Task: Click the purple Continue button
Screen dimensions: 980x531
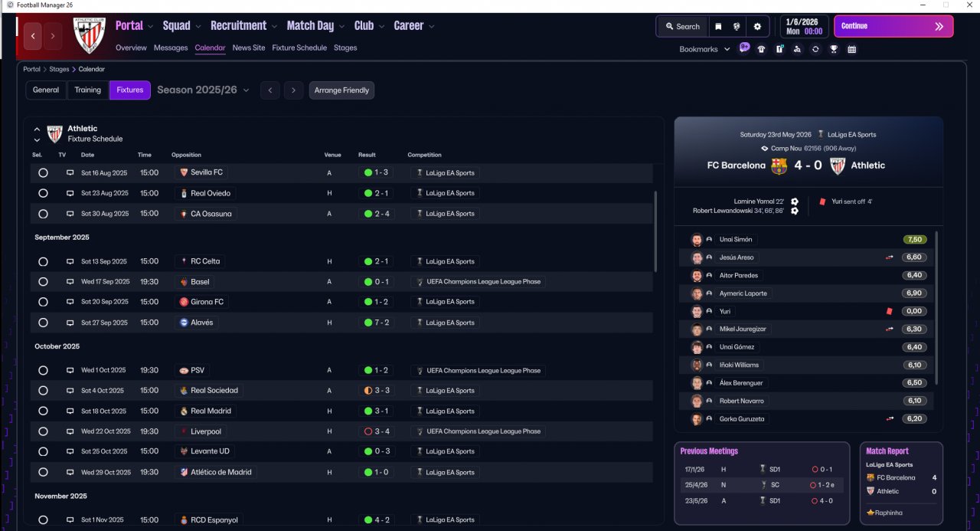Action: tap(893, 26)
